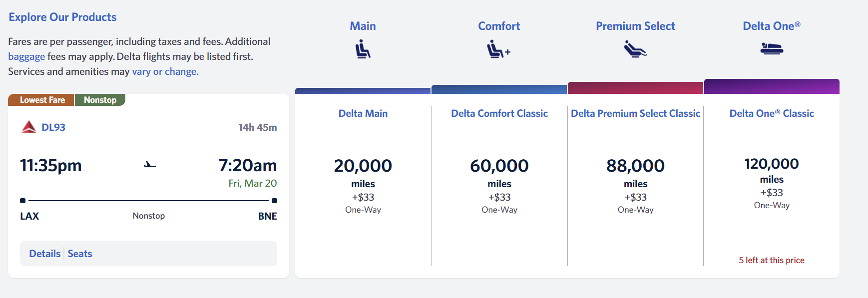Open the Premium Select column header
Image resolution: width=868 pixels, height=298 pixels.
pyautogui.click(x=635, y=26)
